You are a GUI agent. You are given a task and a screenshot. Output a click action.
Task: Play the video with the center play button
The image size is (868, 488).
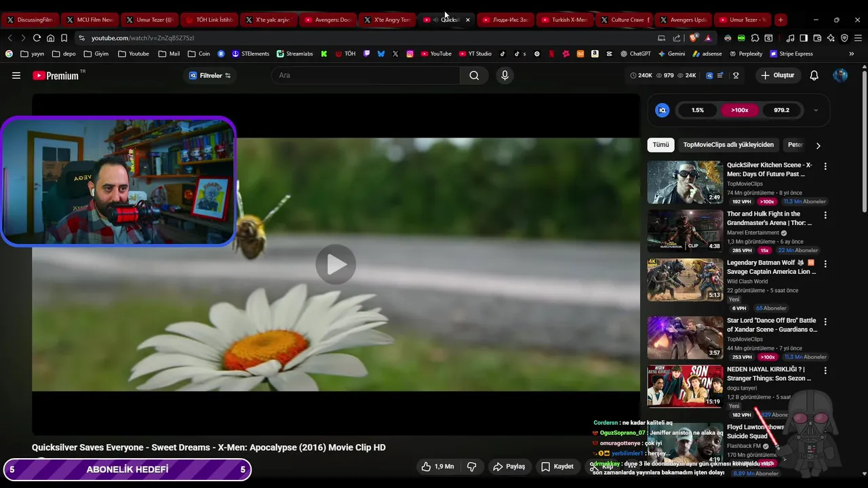(336, 264)
